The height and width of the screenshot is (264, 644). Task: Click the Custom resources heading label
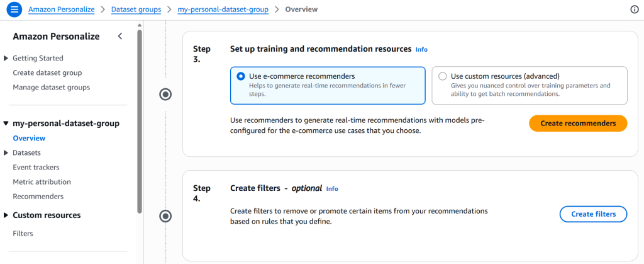coord(47,215)
